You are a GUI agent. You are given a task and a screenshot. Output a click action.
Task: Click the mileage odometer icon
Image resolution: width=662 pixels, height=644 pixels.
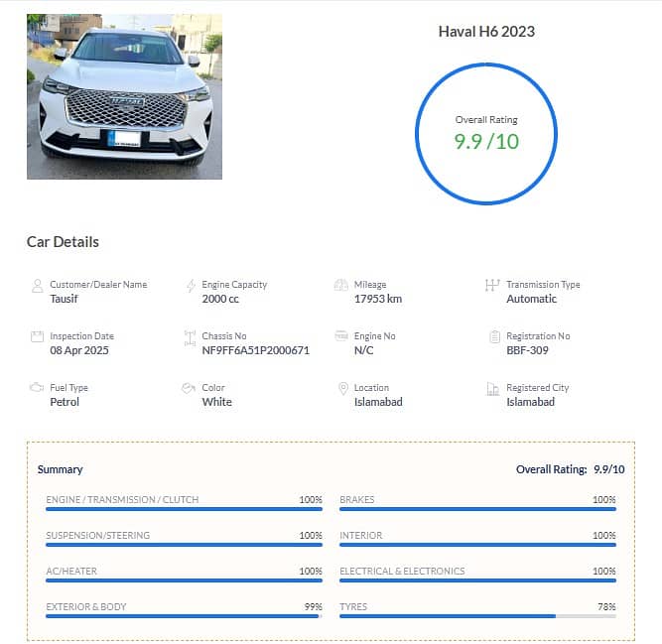pyautogui.click(x=341, y=285)
